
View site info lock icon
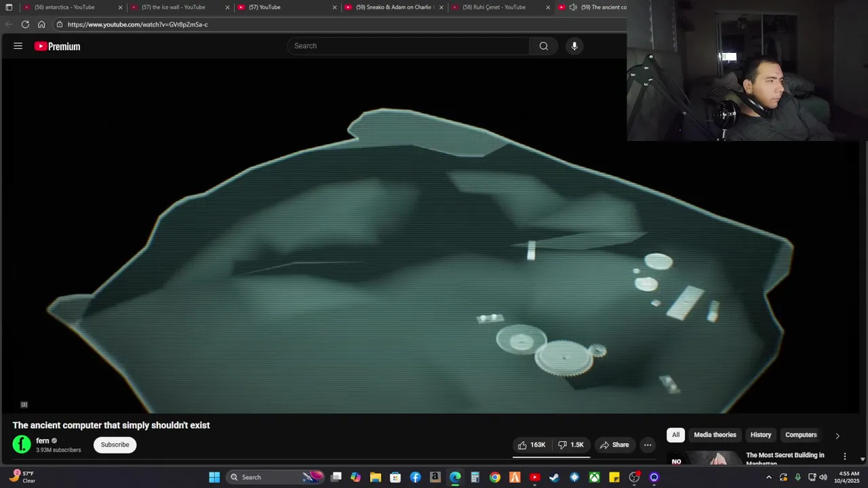click(60, 24)
